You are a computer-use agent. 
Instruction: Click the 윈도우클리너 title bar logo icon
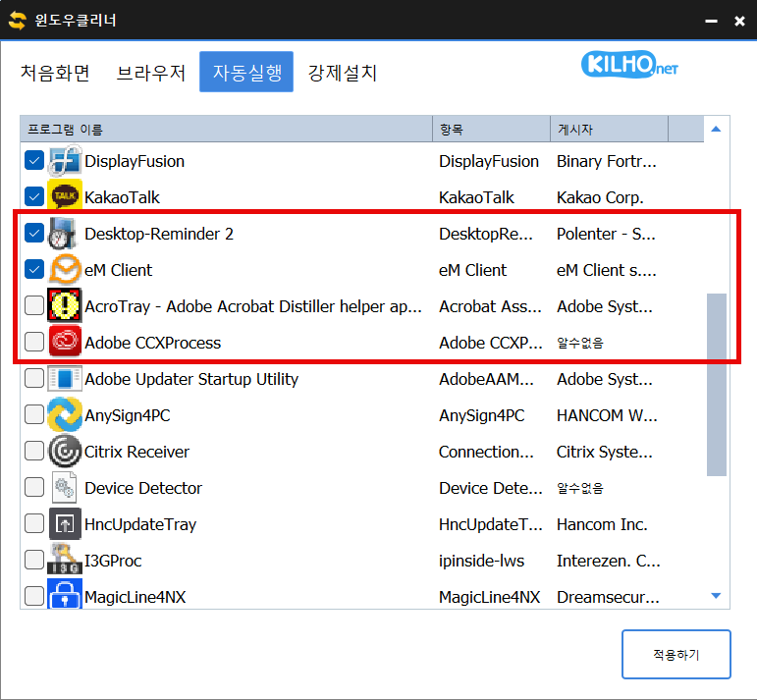pyautogui.click(x=18, y=21)
